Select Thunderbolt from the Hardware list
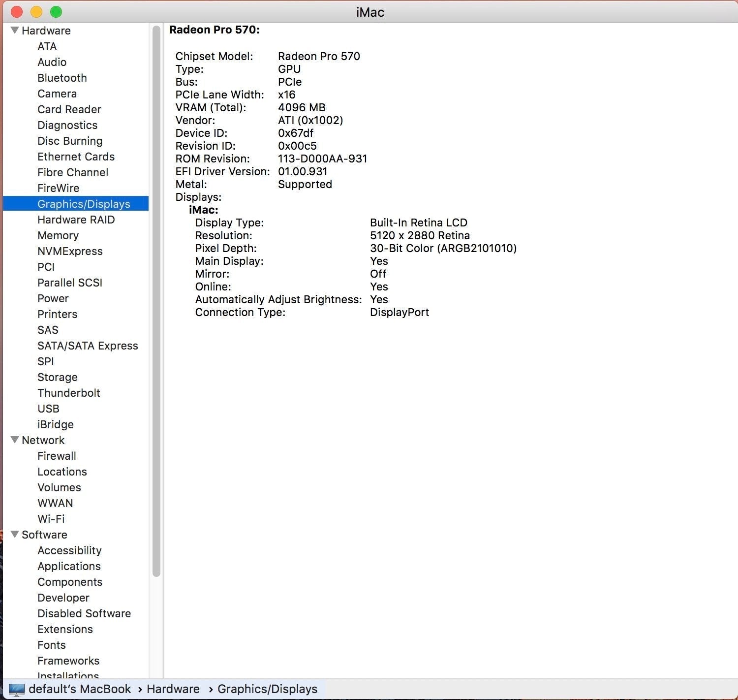 click(69, 393)
